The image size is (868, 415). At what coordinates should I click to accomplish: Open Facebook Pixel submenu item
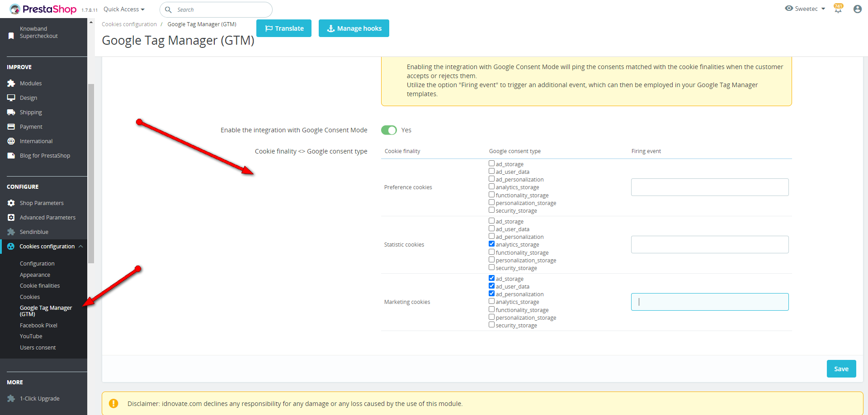click(38, 325)
